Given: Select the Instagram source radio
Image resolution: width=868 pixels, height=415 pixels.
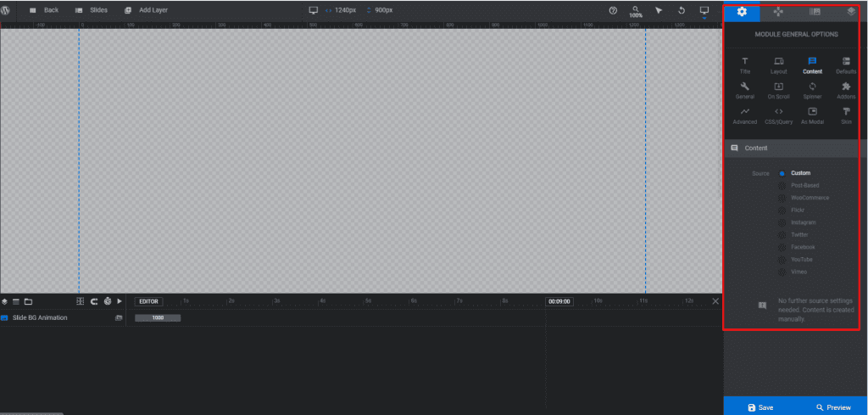Looking at the screenshot, I should (782, 222).
